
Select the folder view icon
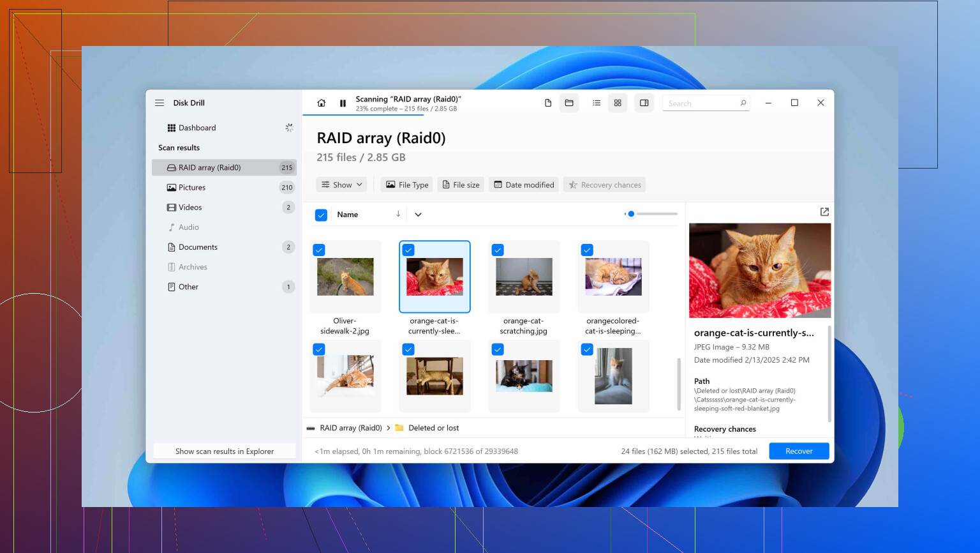569,103
